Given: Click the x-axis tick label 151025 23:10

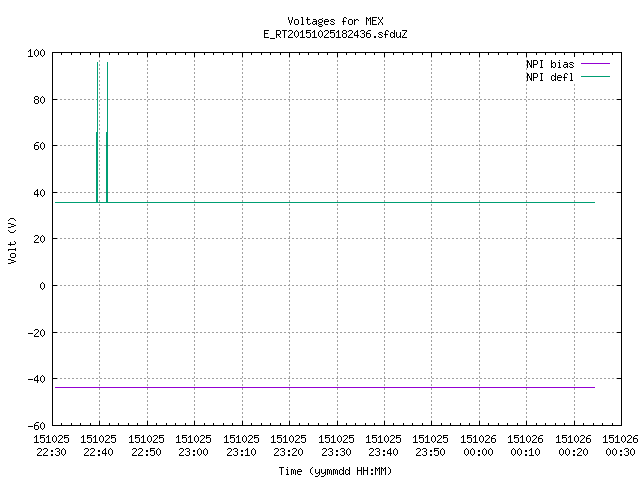Looking at the screenshot, I should 241,445.
